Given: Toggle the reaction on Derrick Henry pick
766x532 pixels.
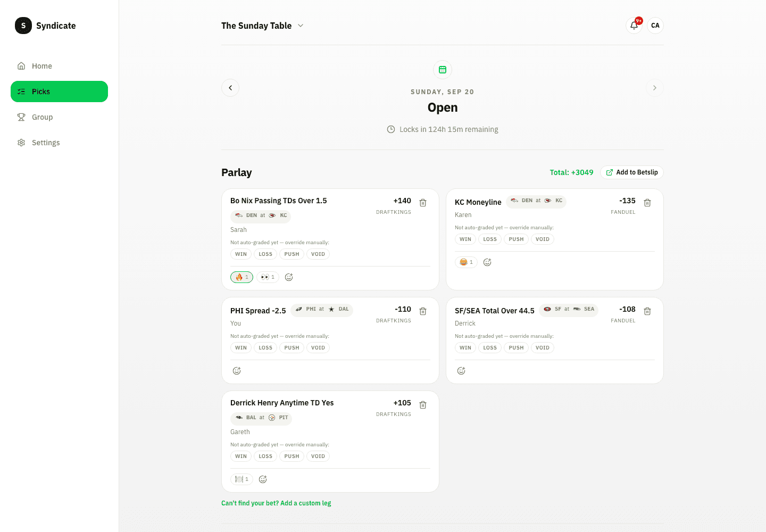Looking at the screenshot, I should click(242, 479).
